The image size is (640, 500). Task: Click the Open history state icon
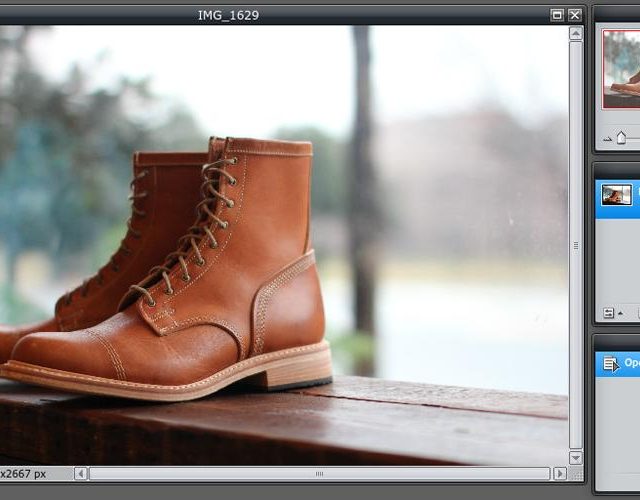tap(611, 364)
